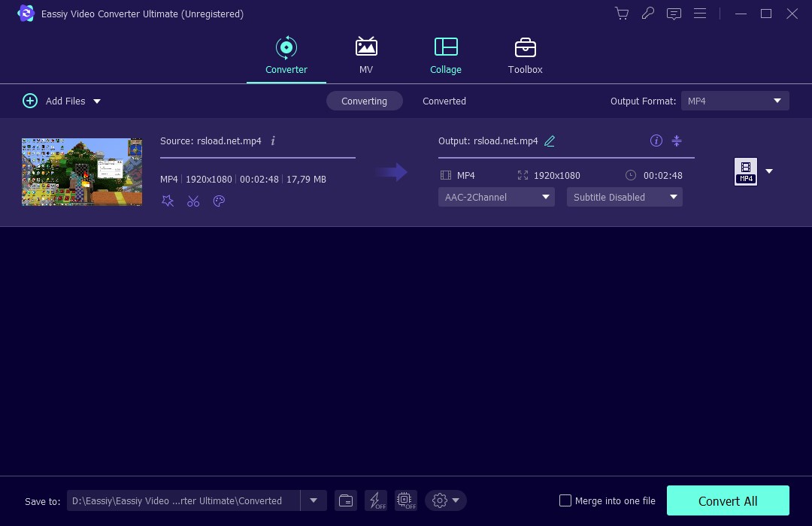
Task: Open the Toolbox tab
Action: 525,56
